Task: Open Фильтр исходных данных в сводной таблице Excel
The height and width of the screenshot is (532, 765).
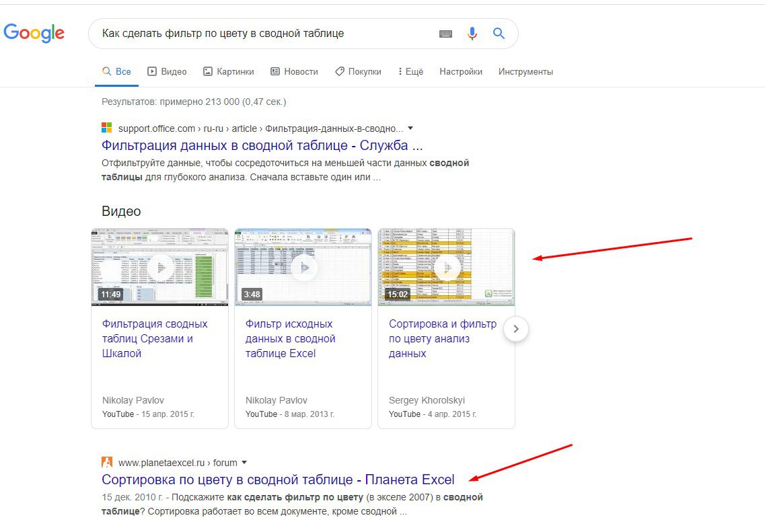Action: 290,338
